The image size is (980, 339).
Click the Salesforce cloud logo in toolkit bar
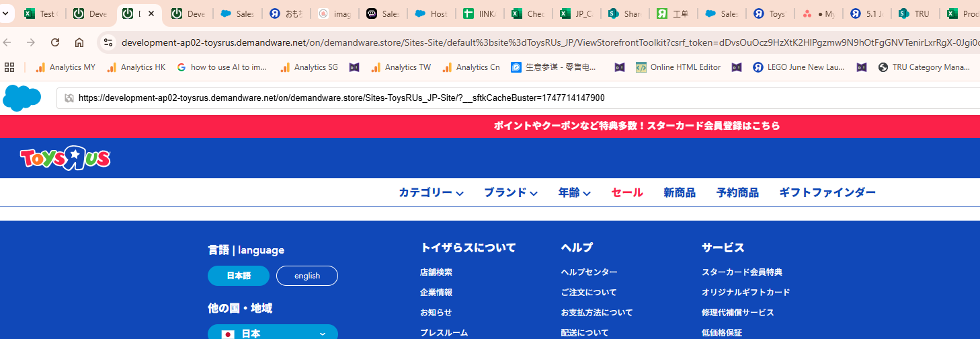tap(22, 98)
